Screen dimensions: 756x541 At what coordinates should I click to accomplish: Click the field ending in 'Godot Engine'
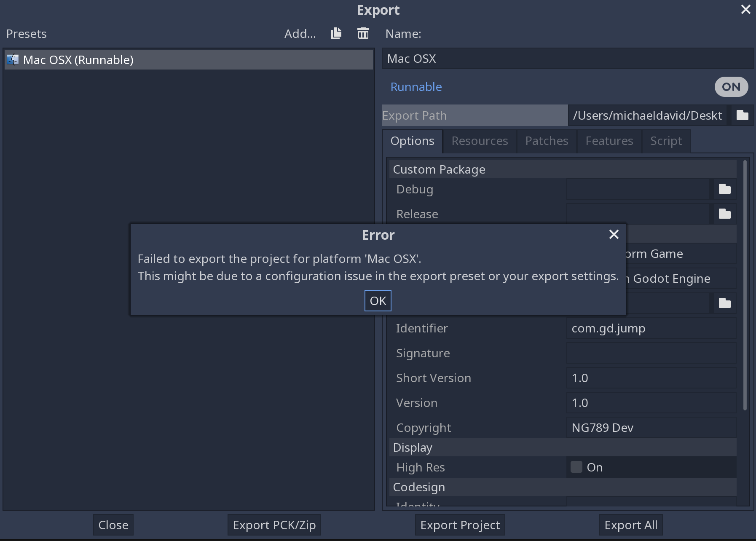click(x=681, y=279)
